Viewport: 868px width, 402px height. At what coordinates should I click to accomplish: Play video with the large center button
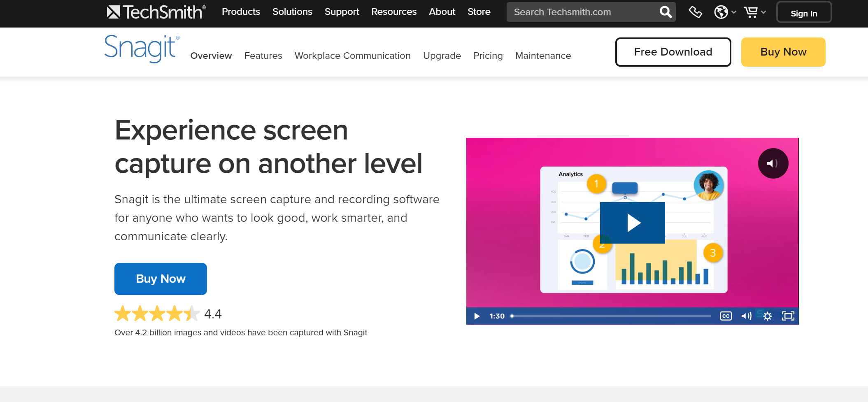click(x=633, y=223)
